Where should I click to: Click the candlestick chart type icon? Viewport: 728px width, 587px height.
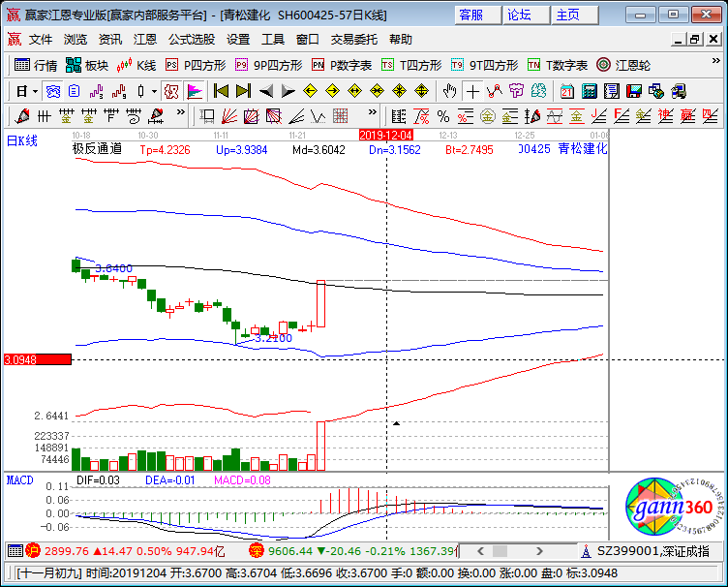coord(141,91)
